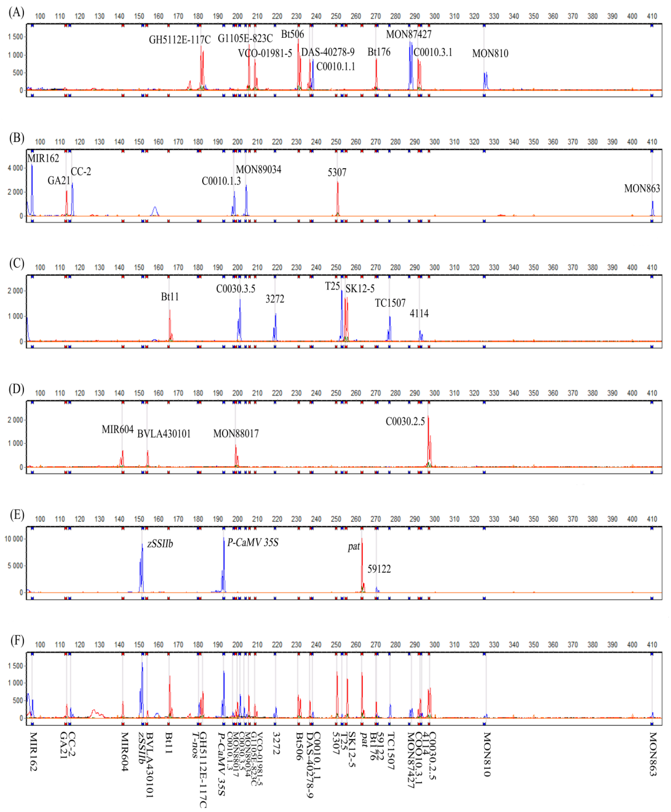Click the MON88017 label in panel D

[236, 434]
